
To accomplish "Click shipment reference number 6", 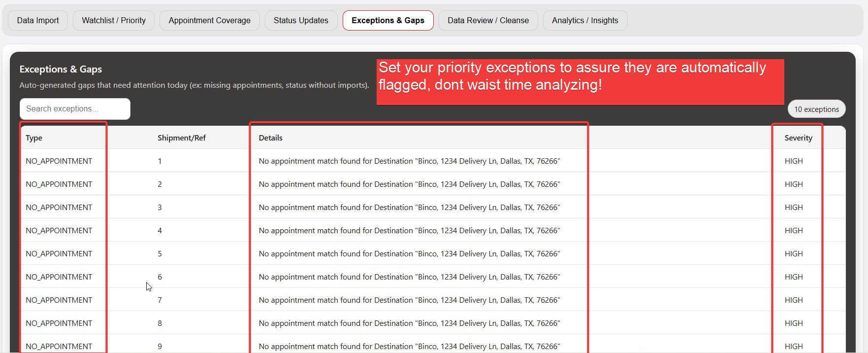I will point(160,277).
